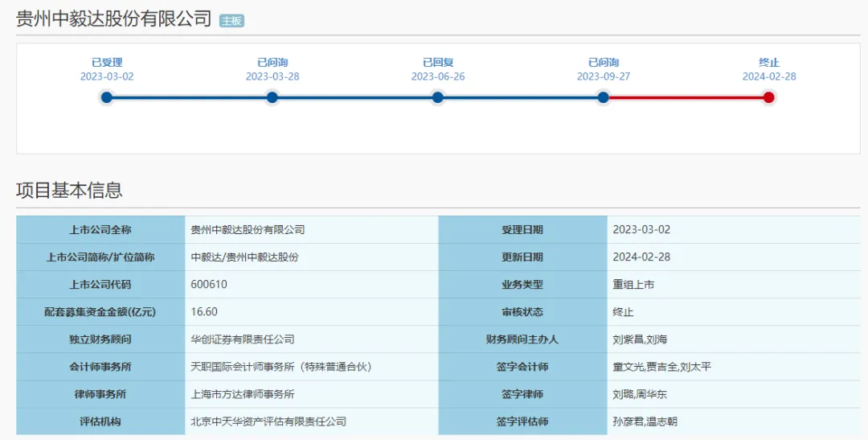This screenshot has width=868, height=440.
Task: Click the 重组上市 value
Action: 633,285
